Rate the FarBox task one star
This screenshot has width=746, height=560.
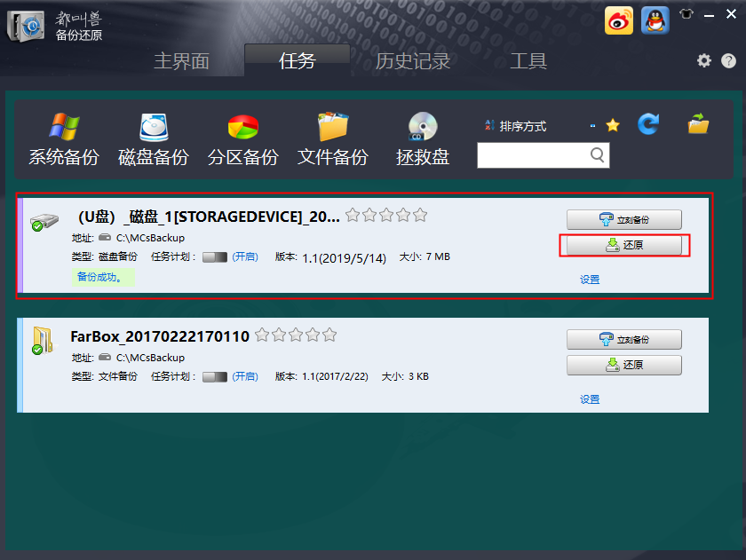pyautogui.click(x=262, y=335)
